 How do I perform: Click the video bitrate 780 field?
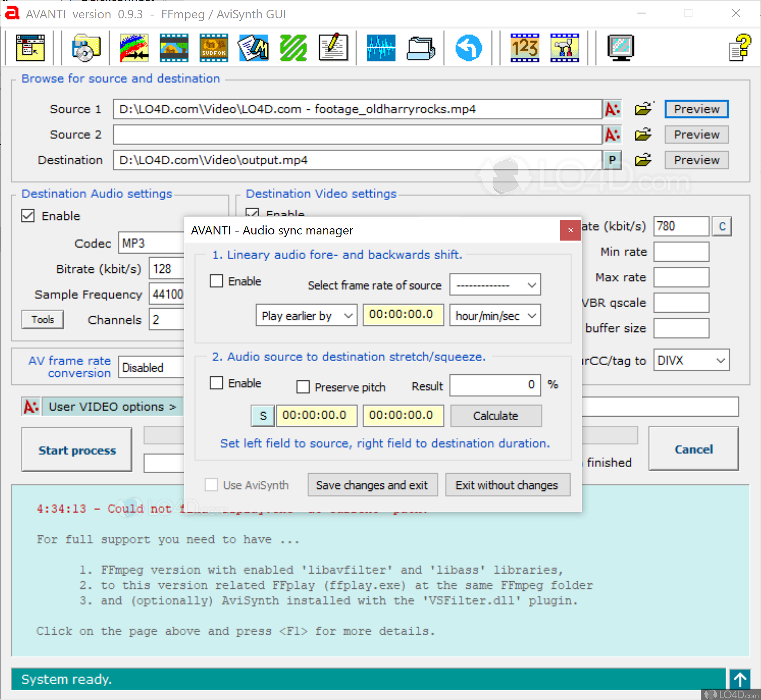[x=681, y=226]
